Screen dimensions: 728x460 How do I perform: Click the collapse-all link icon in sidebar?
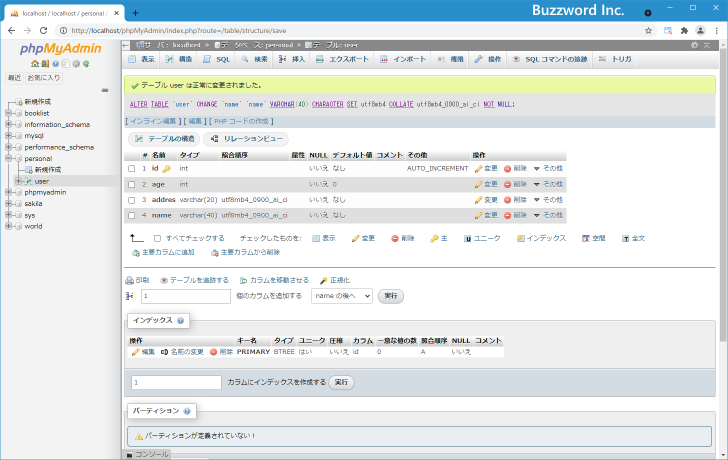(x=105, y=90)
